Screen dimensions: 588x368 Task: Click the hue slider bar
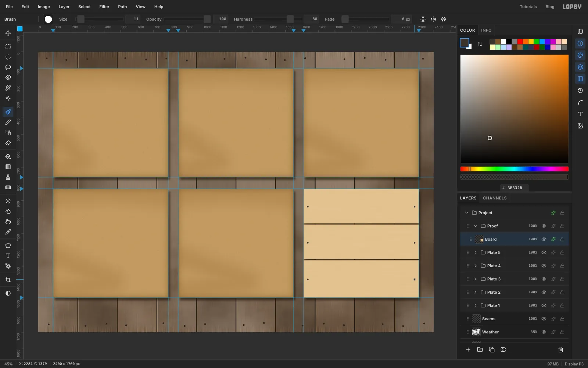514,169
